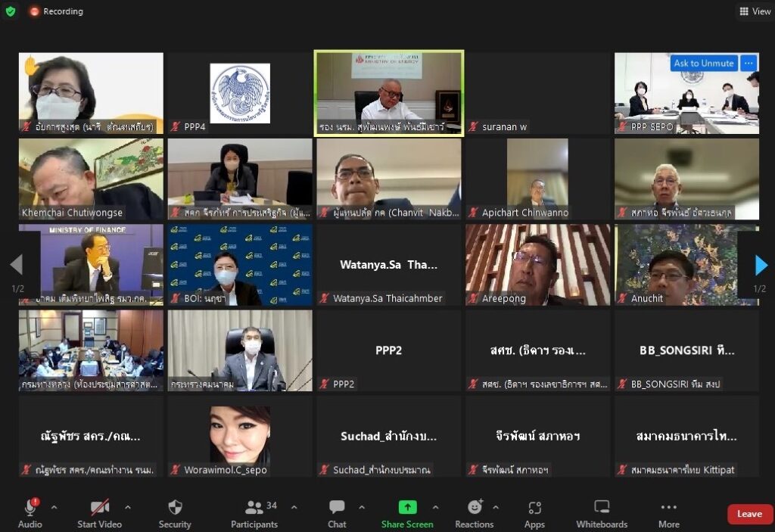The width and height of the screenshot is (775, 532).
Task: Open the More options menu
Action: [668, 513]
